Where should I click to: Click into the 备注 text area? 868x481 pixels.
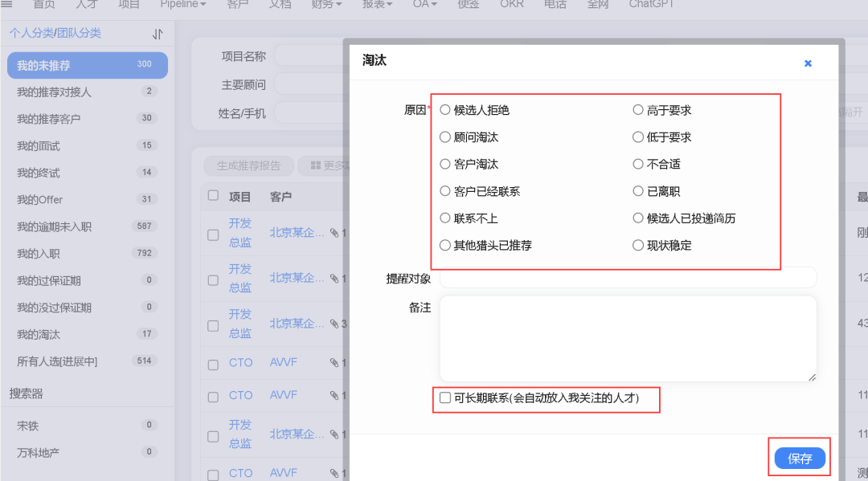click(628, 338)
